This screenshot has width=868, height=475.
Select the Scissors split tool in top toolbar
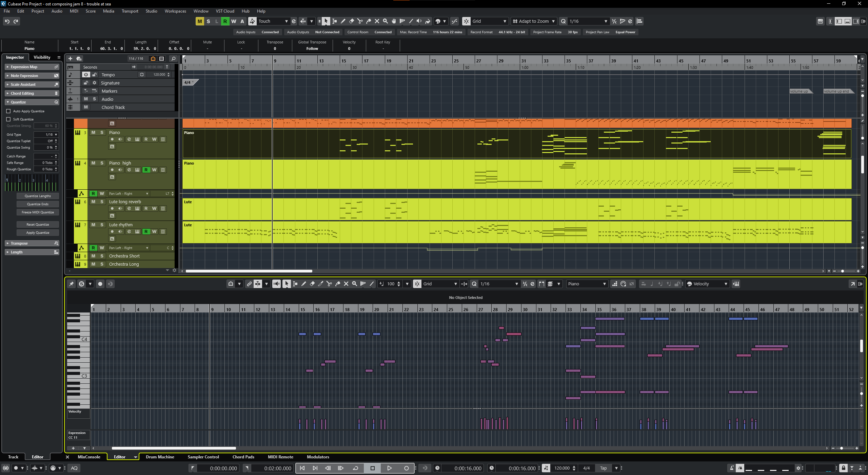click(360, 21)
